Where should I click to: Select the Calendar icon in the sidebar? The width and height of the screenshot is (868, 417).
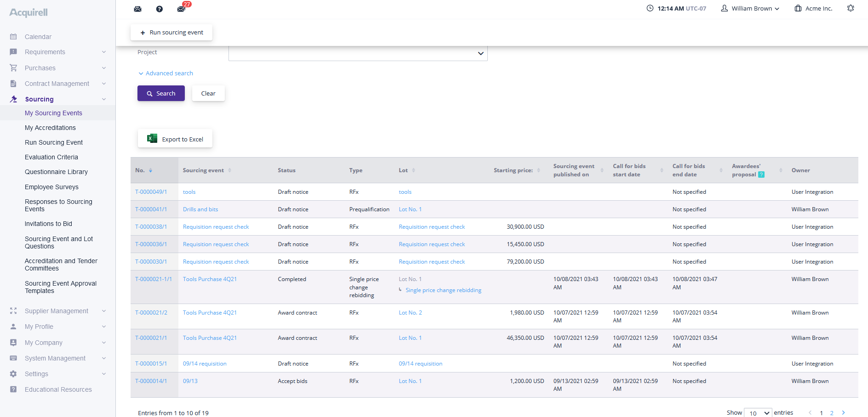pos(13,36)
